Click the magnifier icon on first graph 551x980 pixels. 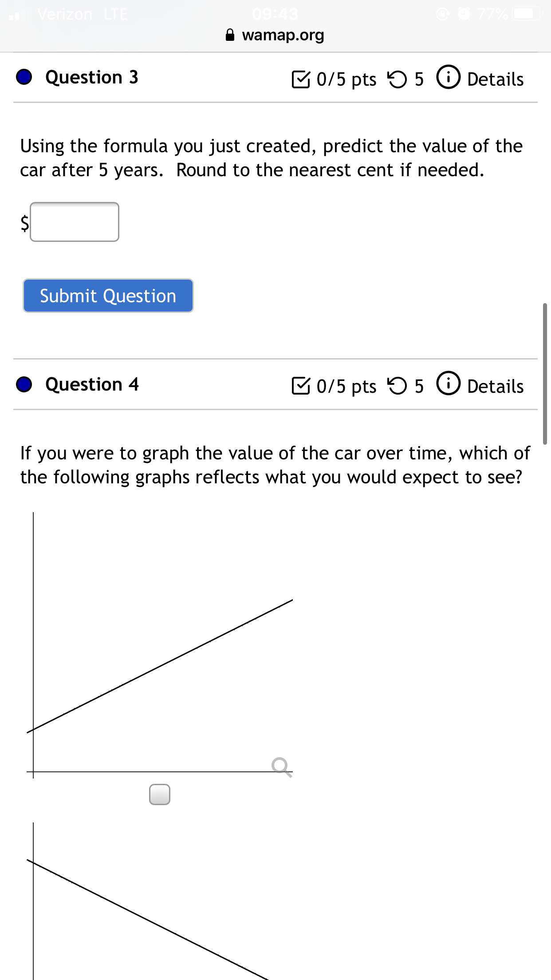tap(282, 767)
